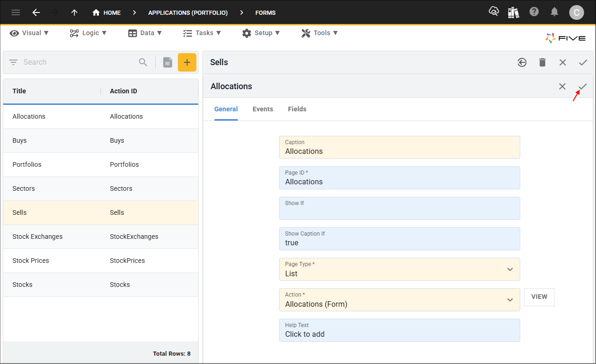The height and width of the screenshot is (364, 596).
Task: Cancel Sells edits with the X icon
Action: click(563, 62)
